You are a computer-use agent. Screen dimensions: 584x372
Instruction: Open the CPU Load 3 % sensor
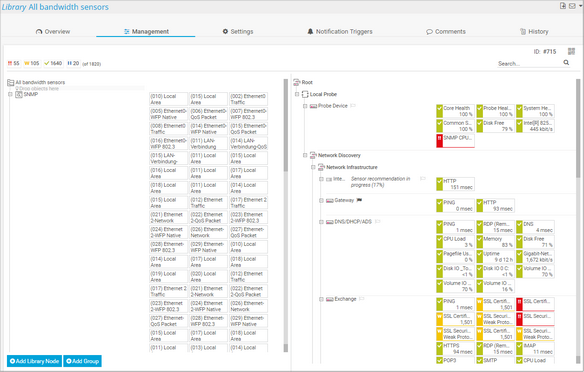[x=455, y=242]
